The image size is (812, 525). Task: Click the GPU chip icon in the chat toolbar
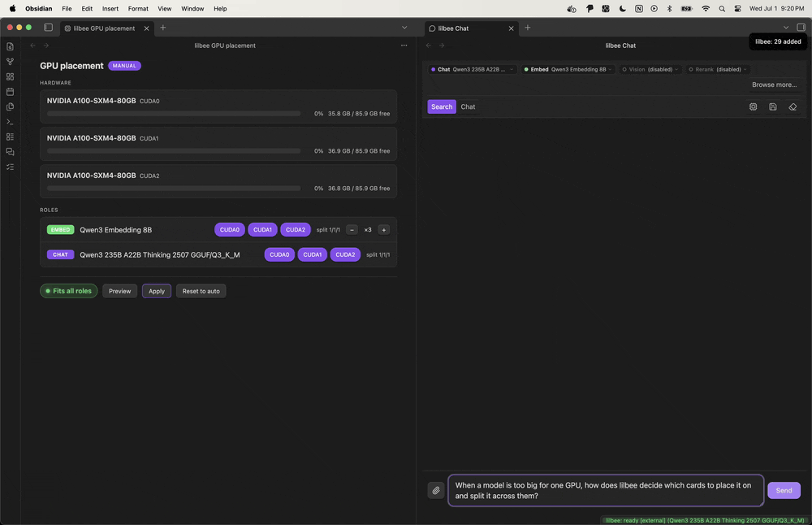pos(753,106)
